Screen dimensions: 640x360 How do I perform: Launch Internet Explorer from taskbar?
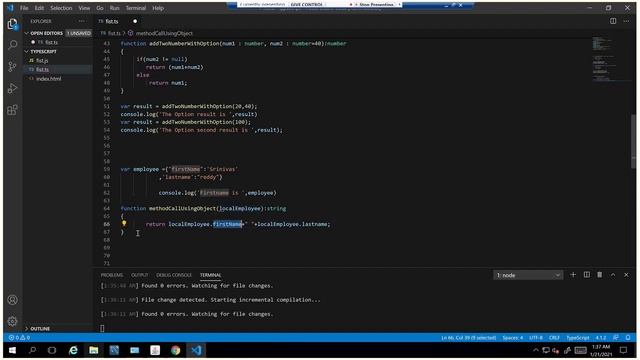pyautogui.click(x=73, y=350)
